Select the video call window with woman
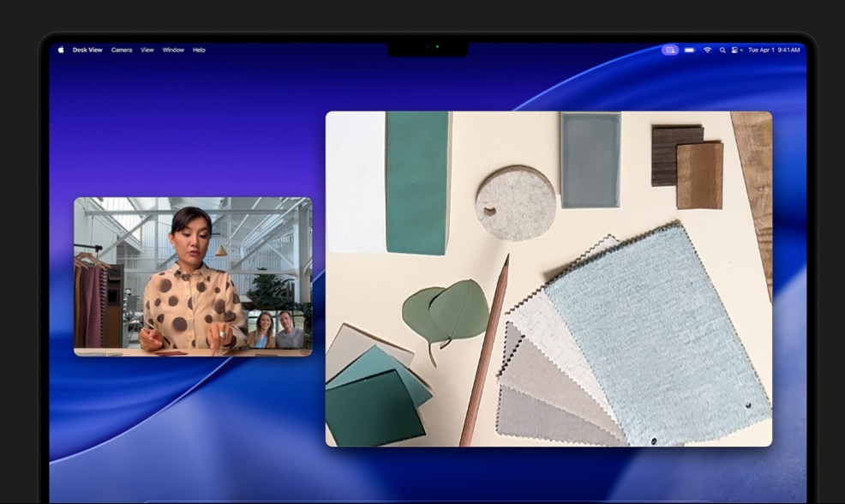Screen dimensions: 845x504 point(171,257)
